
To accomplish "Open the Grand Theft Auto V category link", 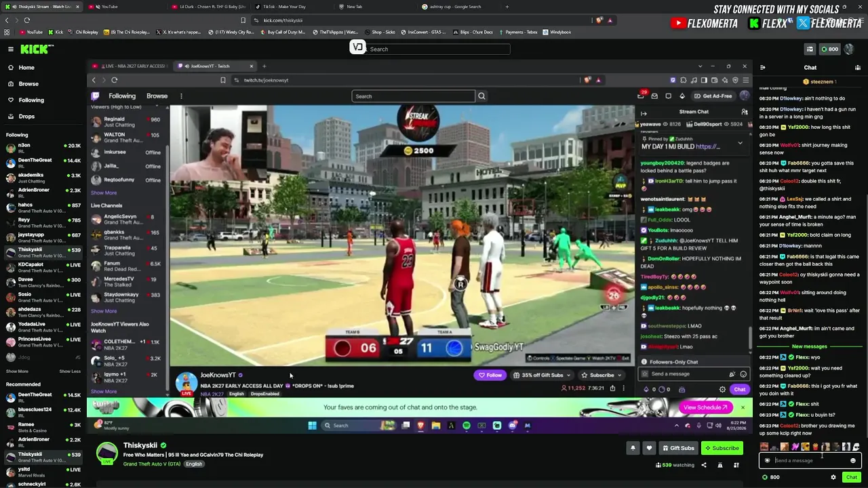I will (x=152, y=464).
